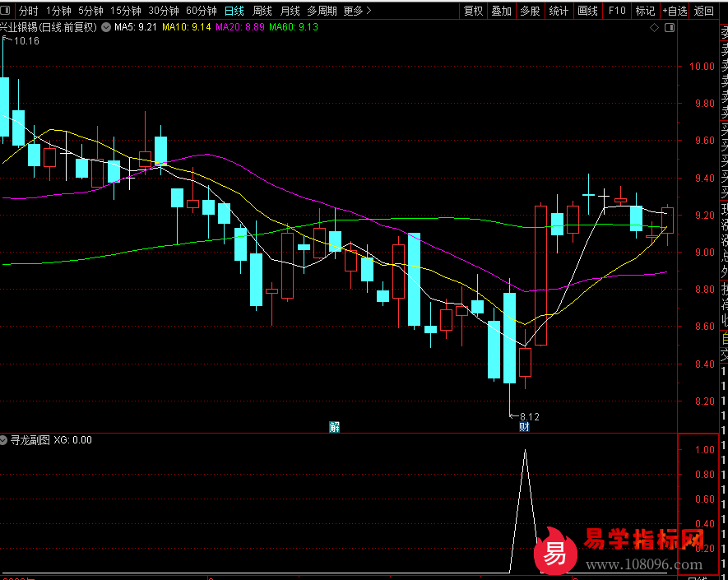Switch to 分时 intraday view
This screenshot has height=580, width=728.
click(28, 11)
